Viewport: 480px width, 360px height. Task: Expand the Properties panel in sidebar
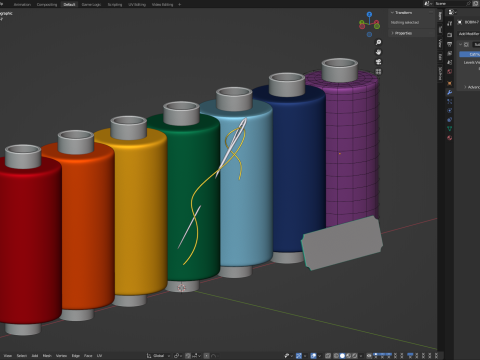click(392, 33)
